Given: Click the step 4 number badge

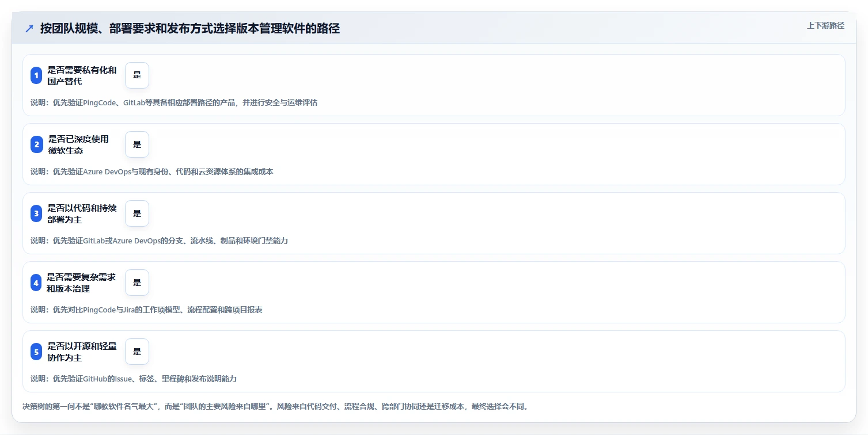Looking at the screenshot, I should click(x=36, y=283).
